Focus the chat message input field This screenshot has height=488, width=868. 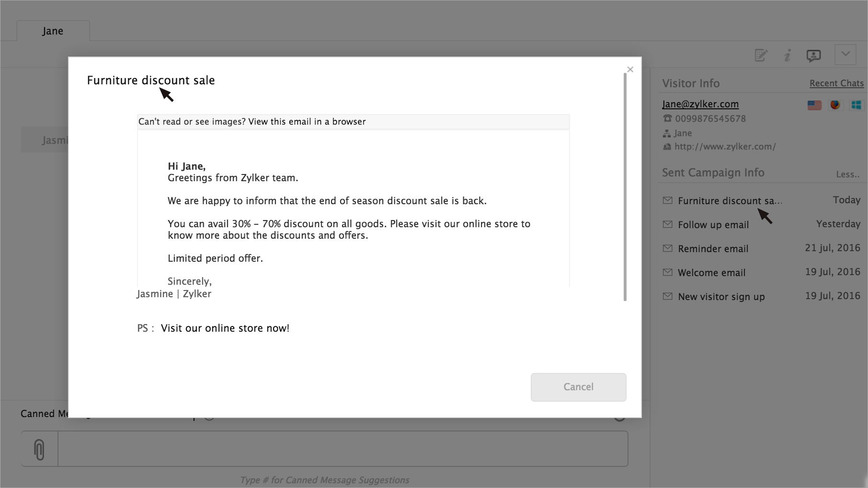pyautogui.click(x=343, y=449)
